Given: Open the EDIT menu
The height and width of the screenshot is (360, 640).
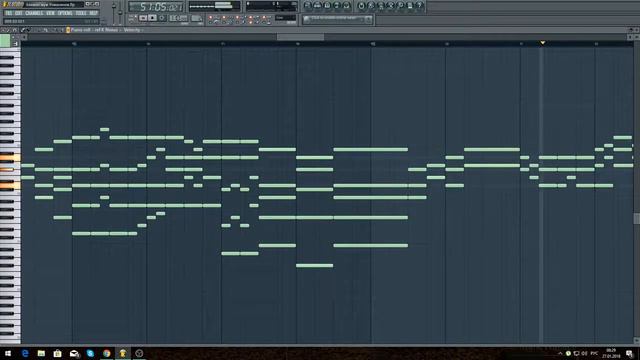Looking at the screenshot, I should (19, 13).
